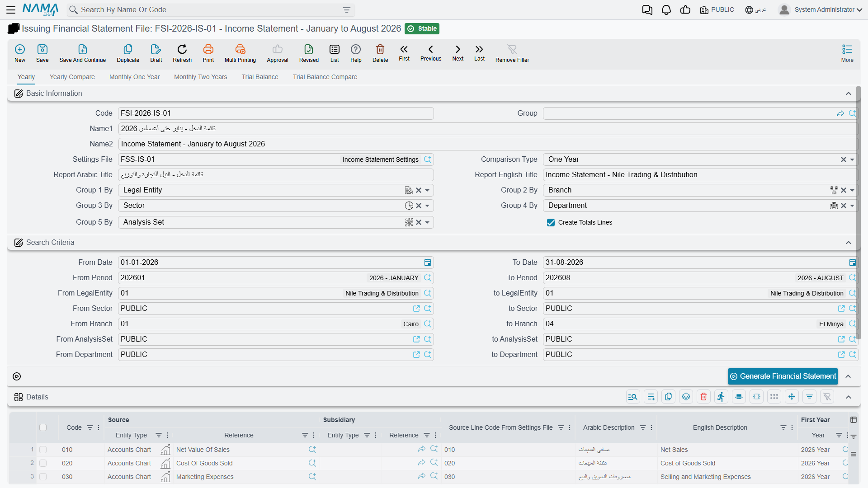
Task: Collapse Search Criteria section
Action: (849, 243)
